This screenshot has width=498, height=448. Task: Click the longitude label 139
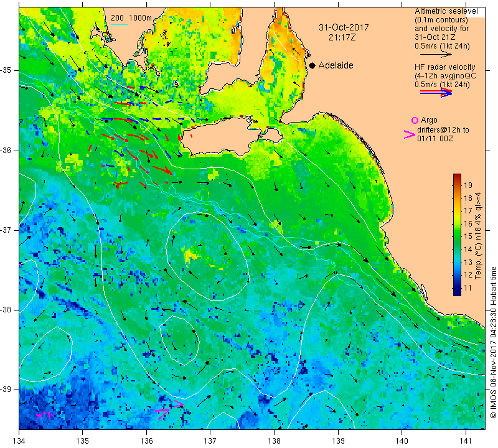[x=338, y=441]
